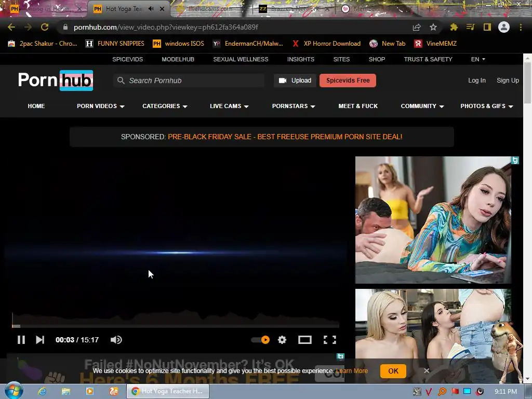Open the media control icon in the toolbar
This screenshot has width=532, height=399.
(470, 27)
